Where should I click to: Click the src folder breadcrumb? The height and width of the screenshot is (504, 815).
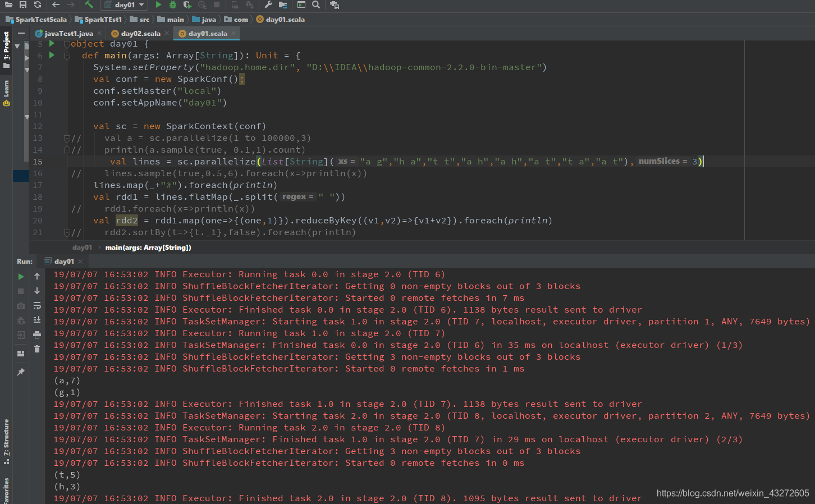[x=140, y=19]
